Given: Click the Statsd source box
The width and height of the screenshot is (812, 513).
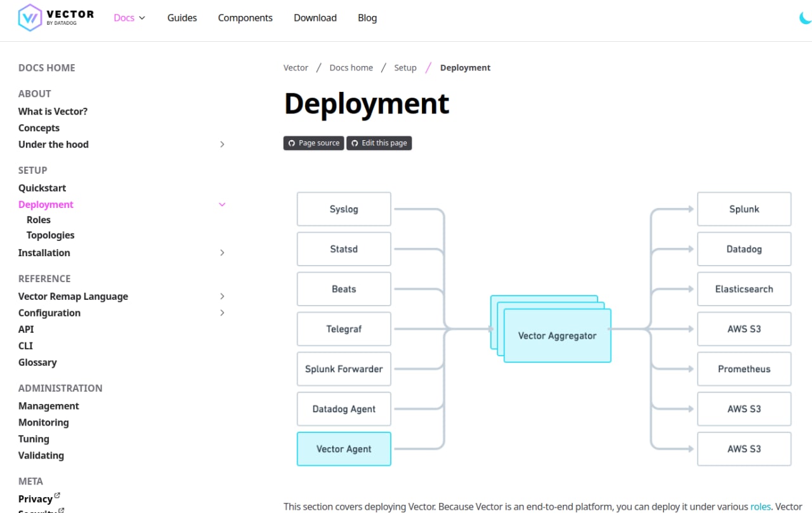Looking at the screenshot, I should coord(344,249).
